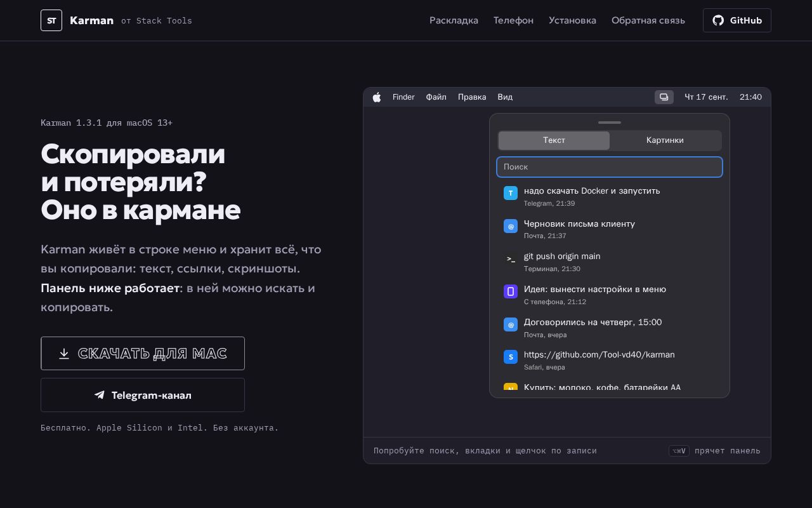
Task: Click the ST logo icon in header
Action: pos(51,20)
